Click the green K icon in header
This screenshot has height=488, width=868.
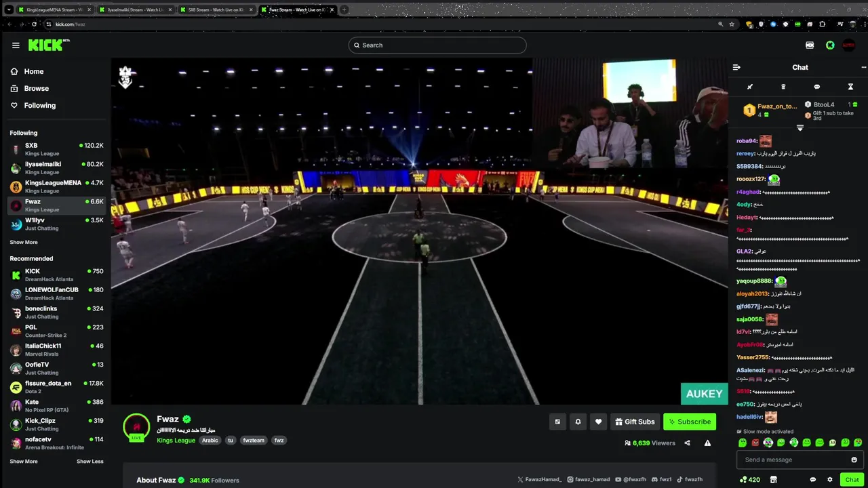(x=830, y=45)
